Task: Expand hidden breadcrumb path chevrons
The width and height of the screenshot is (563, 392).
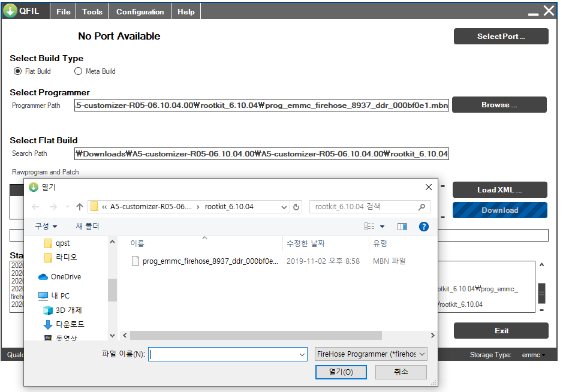Action: [104, 207]
